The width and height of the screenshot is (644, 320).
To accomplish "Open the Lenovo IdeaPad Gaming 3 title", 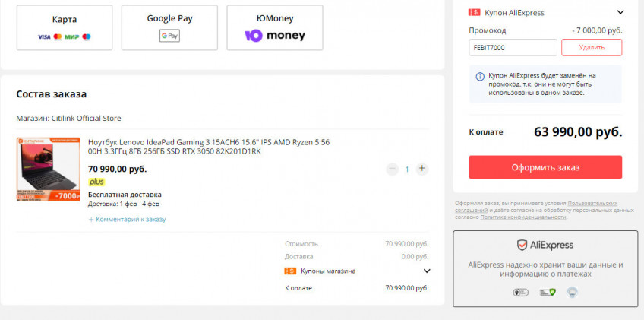I will pos(209,147).
